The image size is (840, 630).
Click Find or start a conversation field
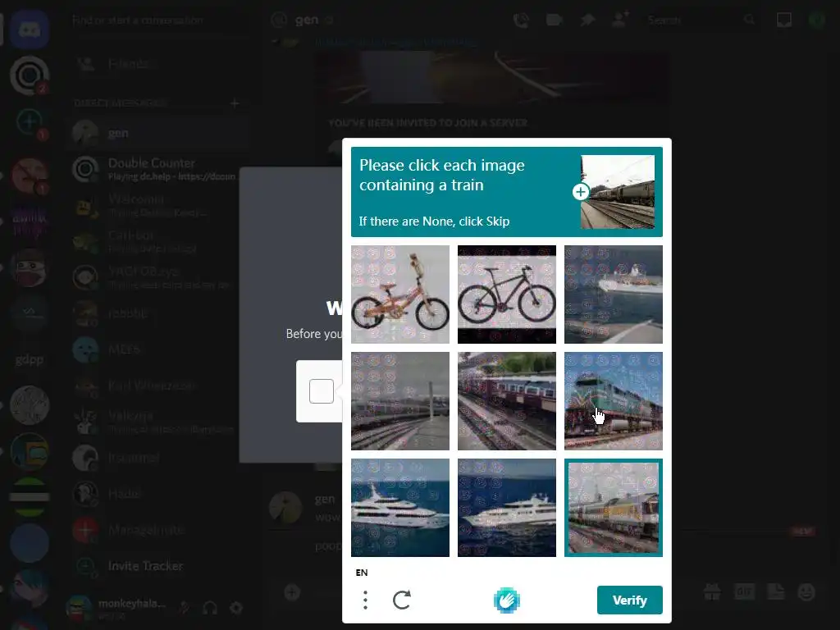coord(159,21)
